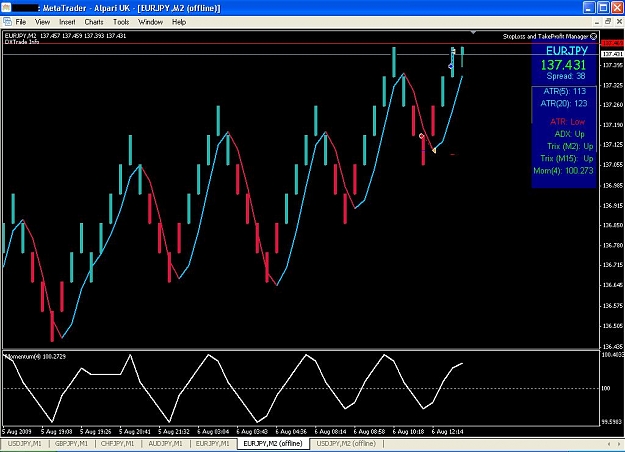The image size is (625, 452).
Task: Click the ATR(20): 123 value
Action: [564, 104]
